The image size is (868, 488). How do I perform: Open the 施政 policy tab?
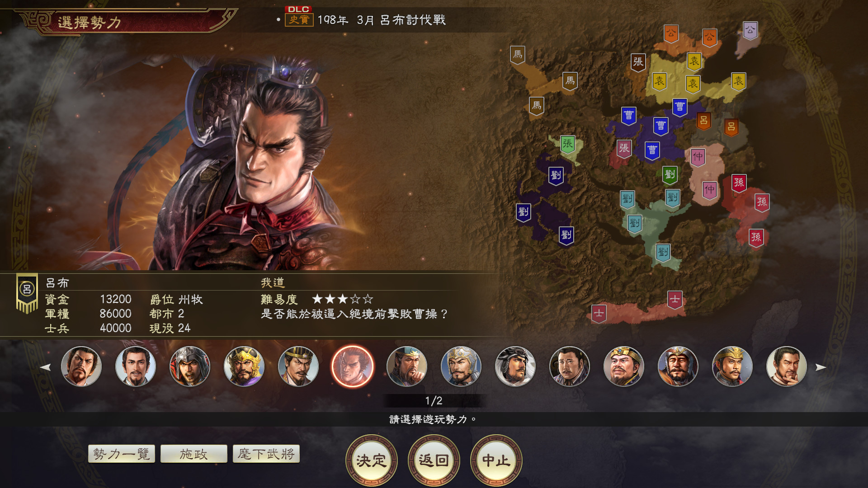point(193,454)
